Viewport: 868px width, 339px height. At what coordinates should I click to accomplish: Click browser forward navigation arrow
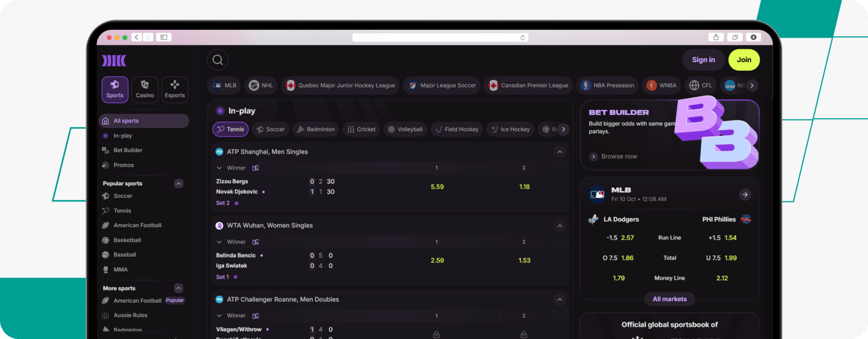[x=149, y=37]
